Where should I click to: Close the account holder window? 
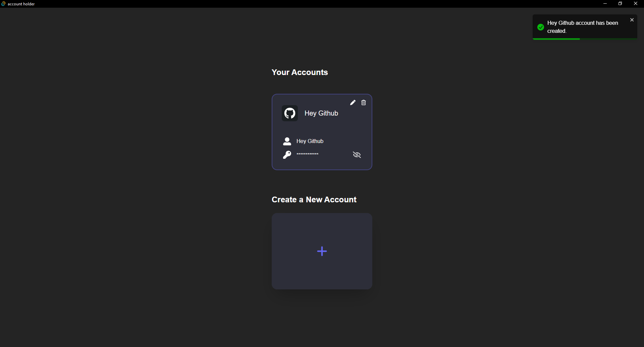coord(636,4)
